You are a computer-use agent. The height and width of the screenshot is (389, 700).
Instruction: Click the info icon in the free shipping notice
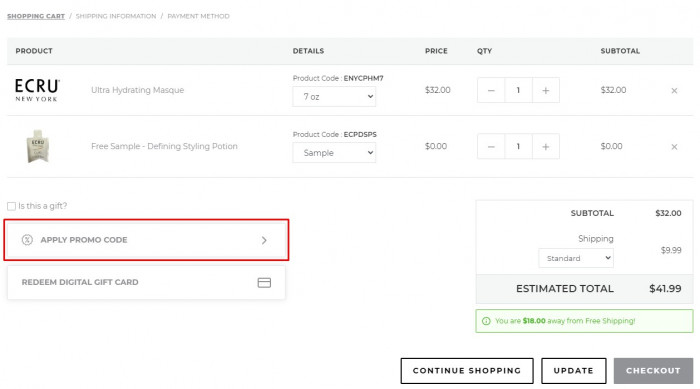pyautogui.click(x=486, y=321)
